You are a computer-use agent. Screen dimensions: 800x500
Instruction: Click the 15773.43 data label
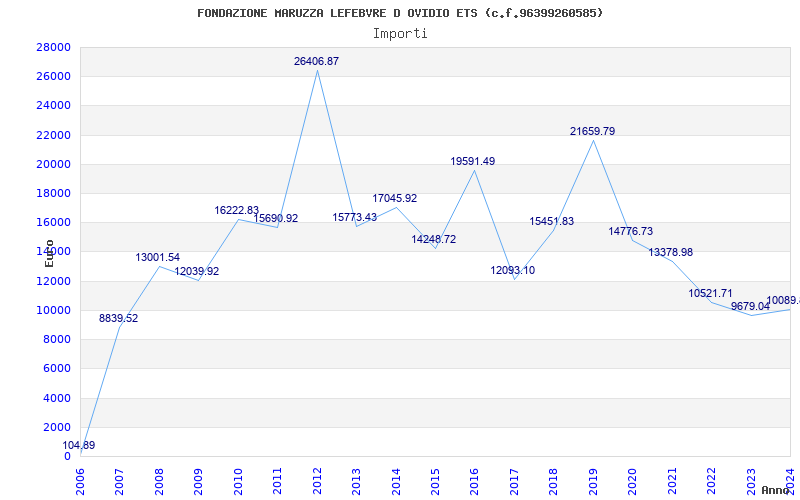pyautogui.click(x=355, y=217)
